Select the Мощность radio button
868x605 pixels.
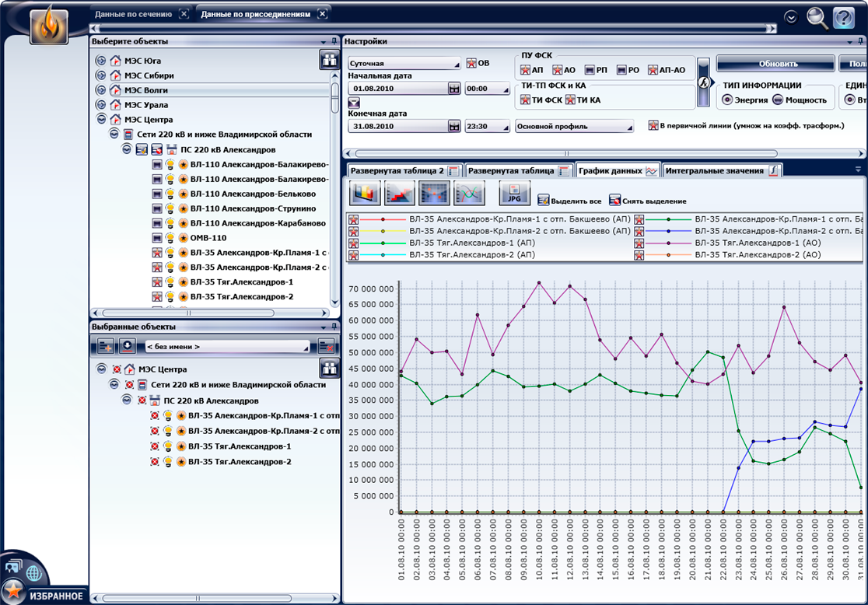pyautogui.click(x=776, y=100)
